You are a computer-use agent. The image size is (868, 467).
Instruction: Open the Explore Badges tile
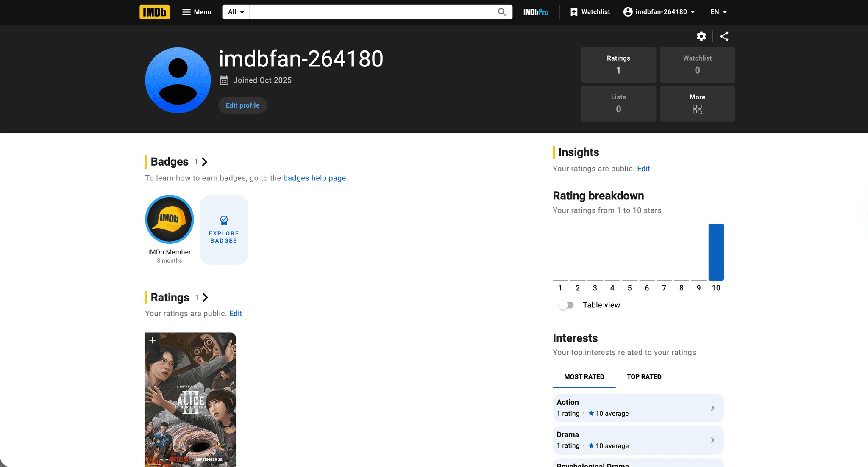pos(224,230)
